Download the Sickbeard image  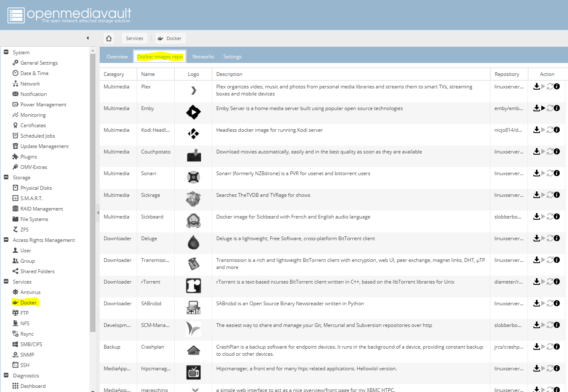pyautogui.click(x=537, y=216)
